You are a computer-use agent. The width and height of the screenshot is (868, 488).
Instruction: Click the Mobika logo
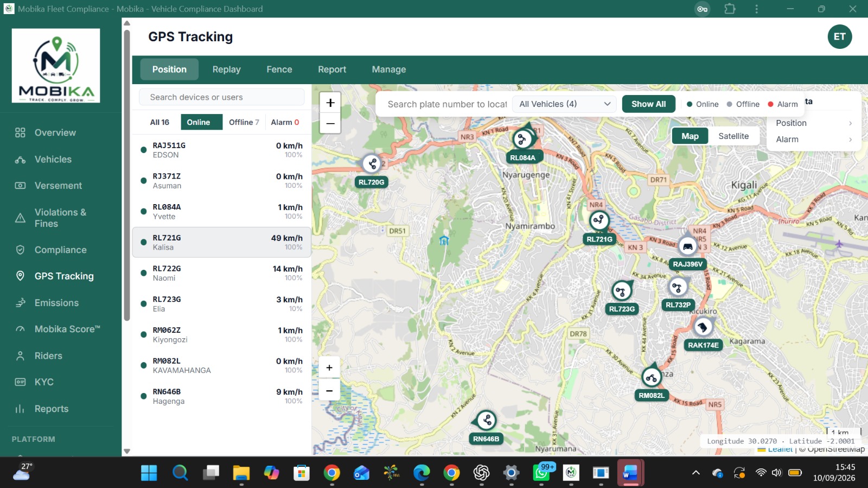(x=56, y=66)
